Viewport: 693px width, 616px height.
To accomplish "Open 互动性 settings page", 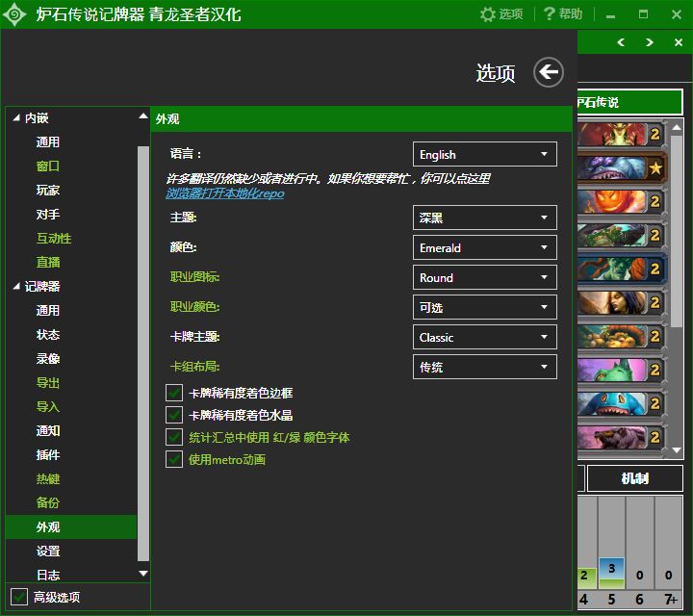I will (x=54, y=239).
